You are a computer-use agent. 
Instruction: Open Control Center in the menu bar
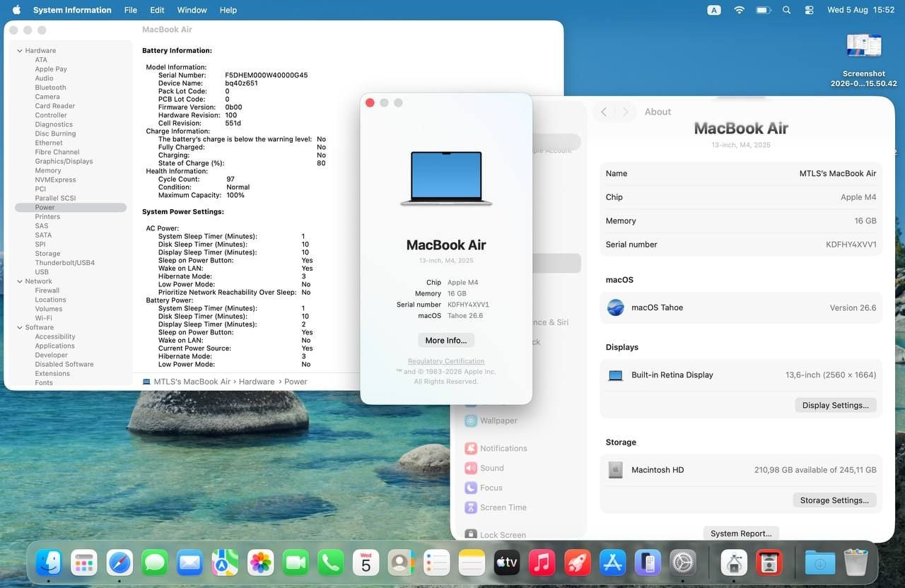(810, 10)
